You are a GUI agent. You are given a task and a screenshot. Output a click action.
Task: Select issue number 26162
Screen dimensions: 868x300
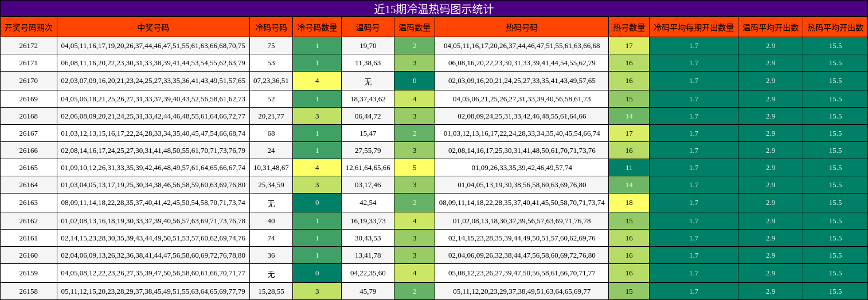tap(29, 221)
